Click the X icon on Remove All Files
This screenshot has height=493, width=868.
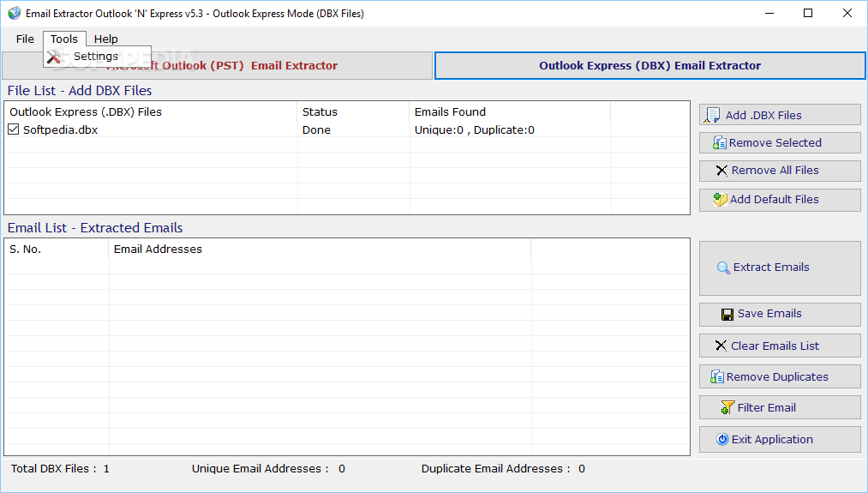(721, 171)
